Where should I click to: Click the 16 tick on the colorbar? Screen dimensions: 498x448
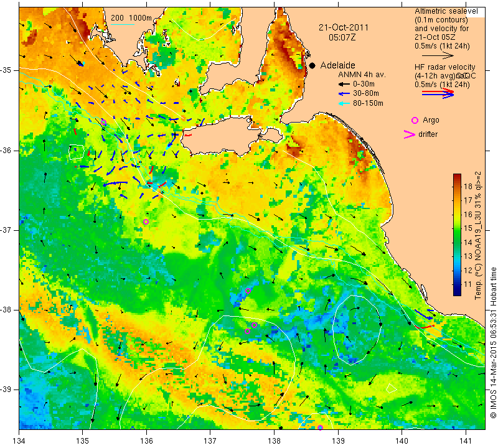[468, 214]
